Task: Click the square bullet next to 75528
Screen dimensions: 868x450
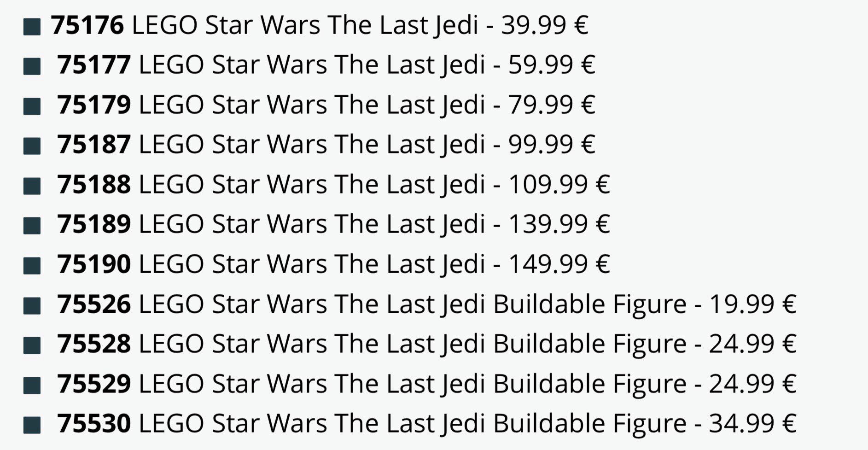Action: [32, 345]
